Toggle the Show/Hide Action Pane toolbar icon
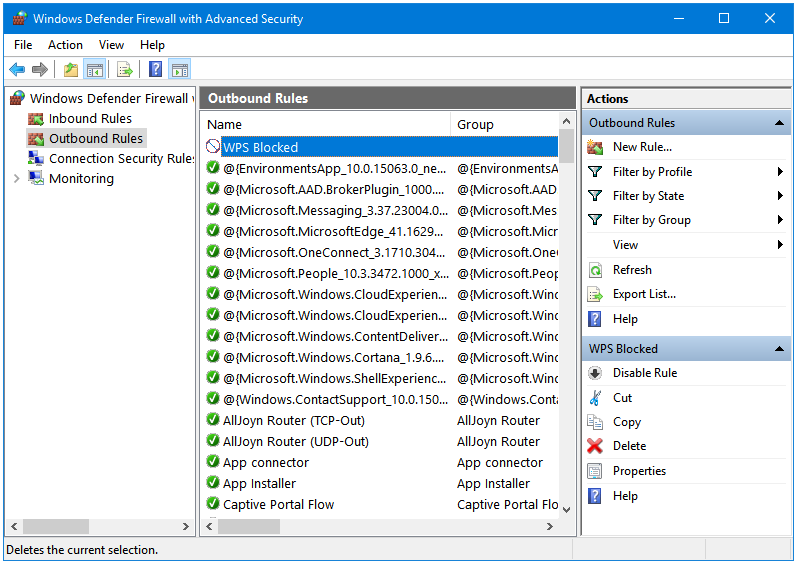 coord(180,69)
